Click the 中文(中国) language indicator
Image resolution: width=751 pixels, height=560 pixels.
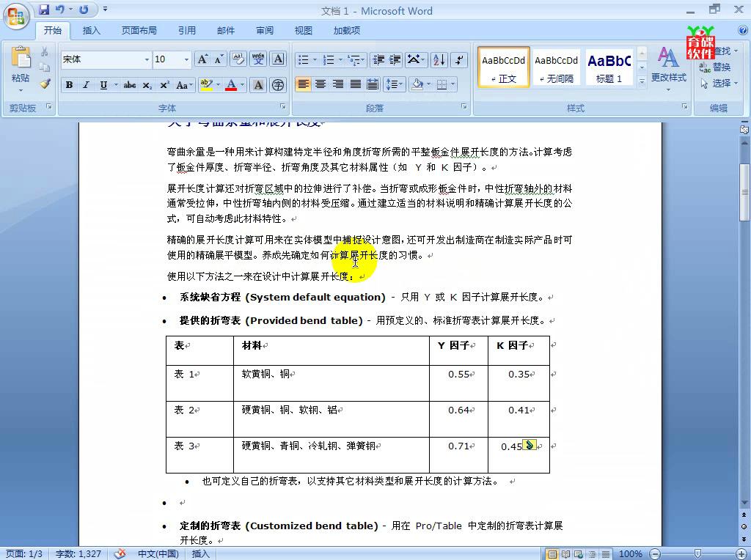point(158,554)
